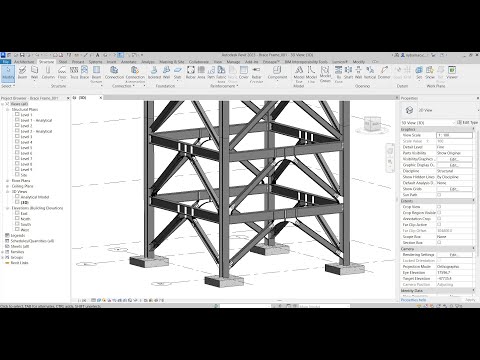
Task: Enable the Far Clip Active checkbox
Action: (439, 225)
